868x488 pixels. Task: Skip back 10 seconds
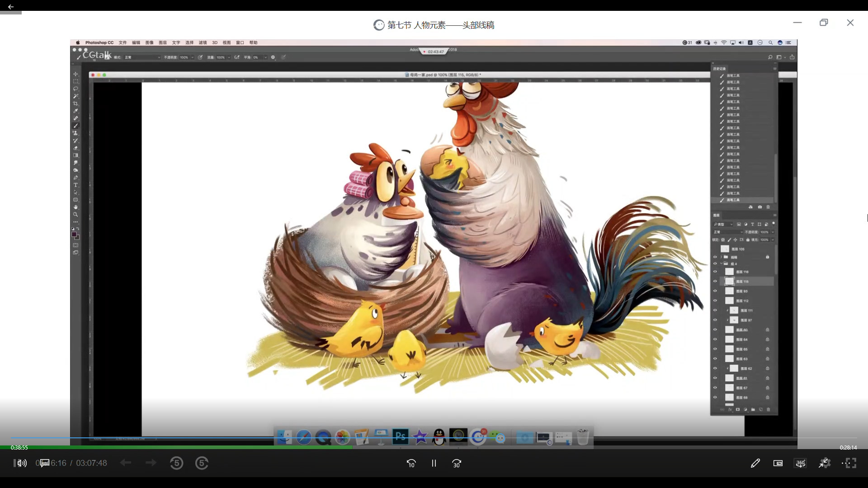click(x=411, y=463)
